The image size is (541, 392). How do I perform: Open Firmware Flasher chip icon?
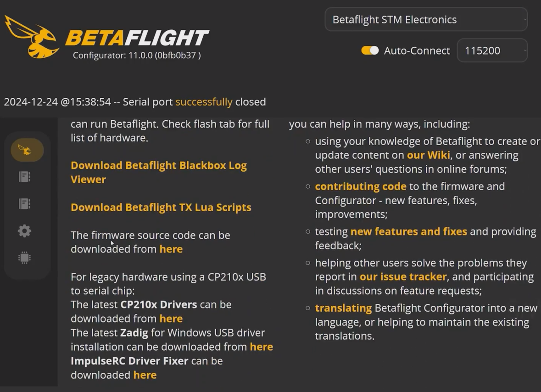click(25, 258)
